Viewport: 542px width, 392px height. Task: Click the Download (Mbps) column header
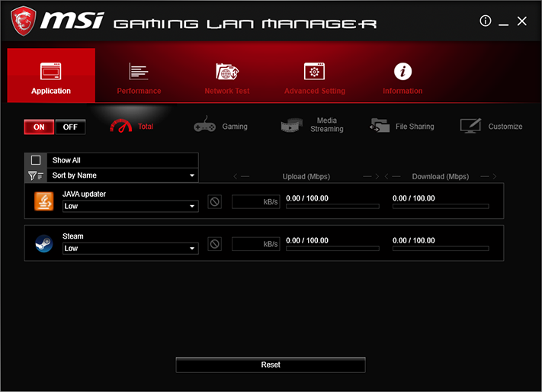pos(441,176)
